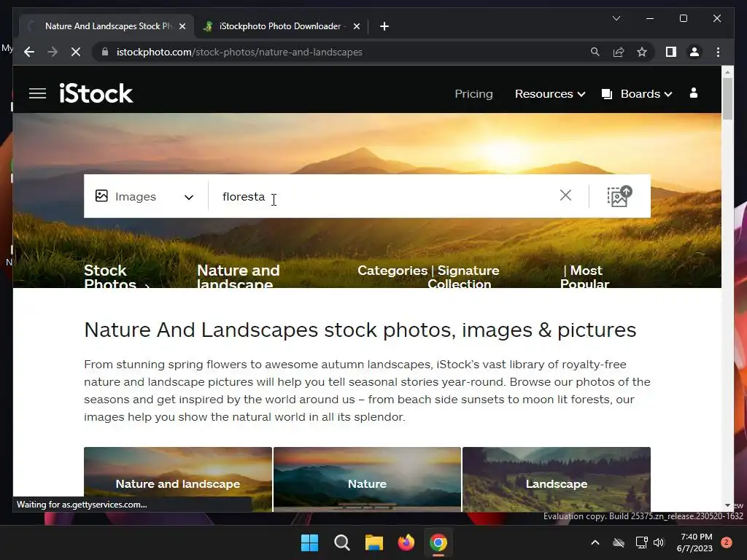Expand the Resources menu
This screenshot has height=560, width=747.
click(x=550, y=94)
